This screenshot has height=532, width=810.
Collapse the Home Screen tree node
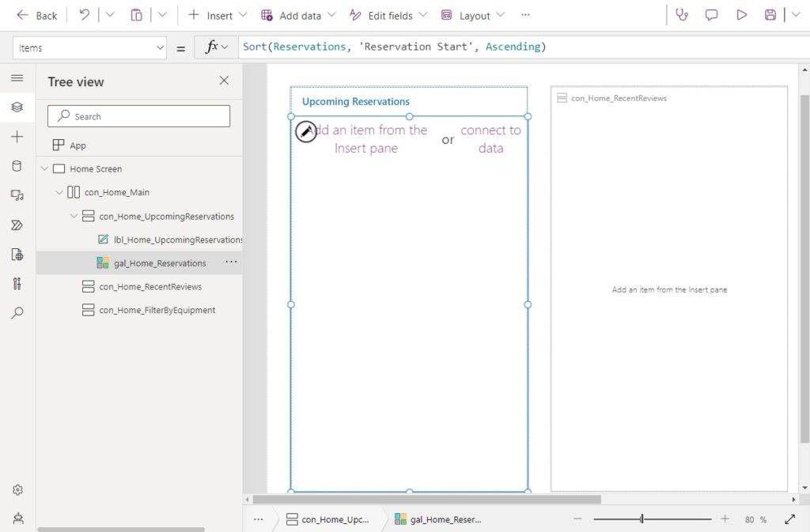coord(45,168)
